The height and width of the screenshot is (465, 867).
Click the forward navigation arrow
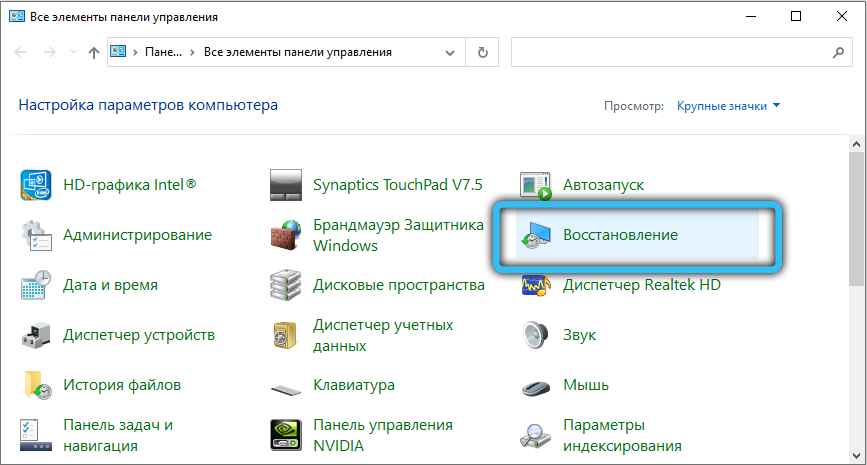point(50,53)
